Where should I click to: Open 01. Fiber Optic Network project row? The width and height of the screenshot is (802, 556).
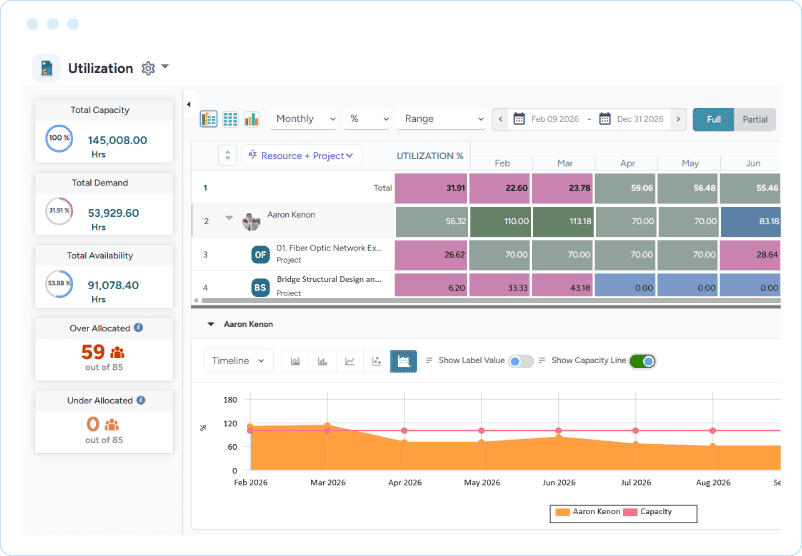(x=328, y=248)
